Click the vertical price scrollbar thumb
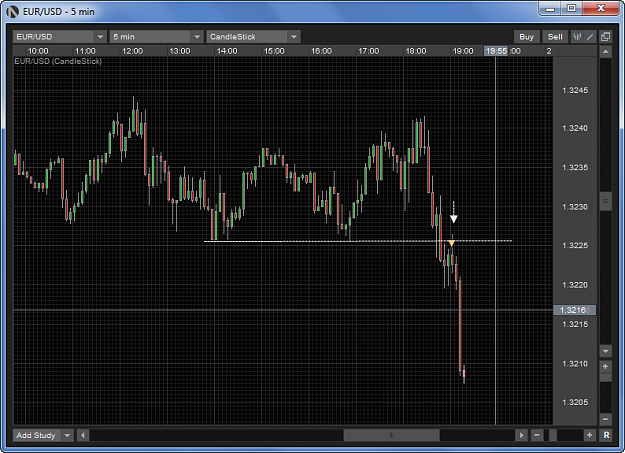 click(605, 201)
